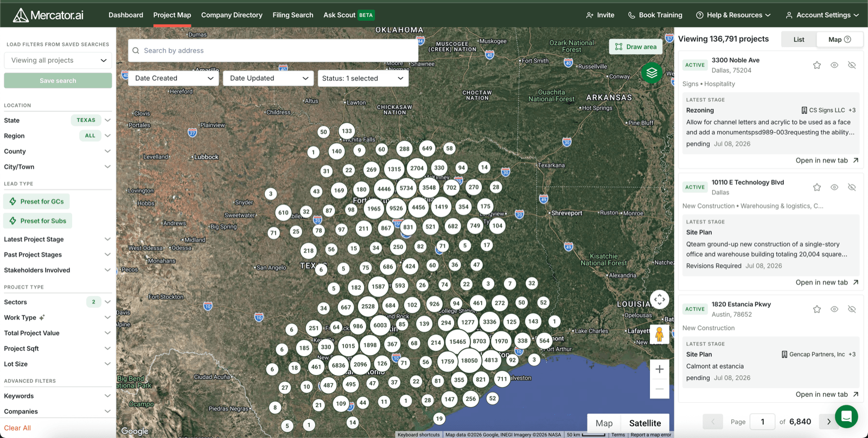
Task: Open the chat support bubble
Action: tap(846, 416)
